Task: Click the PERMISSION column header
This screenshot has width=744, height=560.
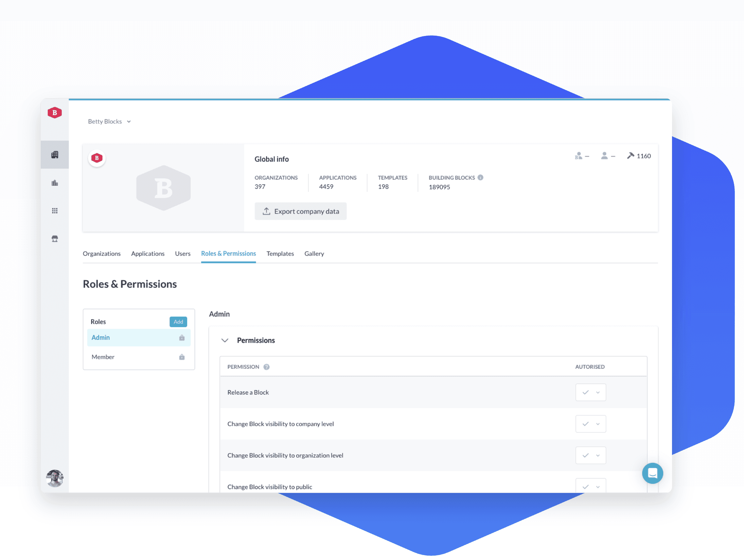Action: [243, 367]
